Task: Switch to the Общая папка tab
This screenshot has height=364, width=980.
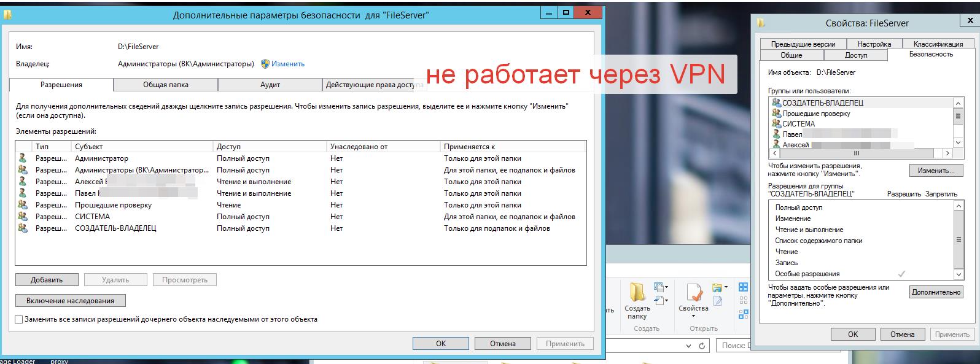Action: [166, 85]
